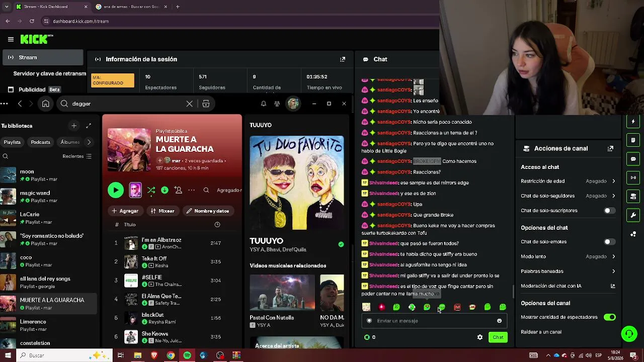Show more library filter chips

[x=89, y=142]
